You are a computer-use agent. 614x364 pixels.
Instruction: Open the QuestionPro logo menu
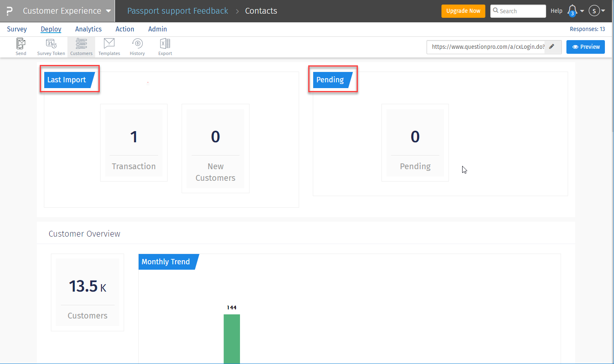9,11
